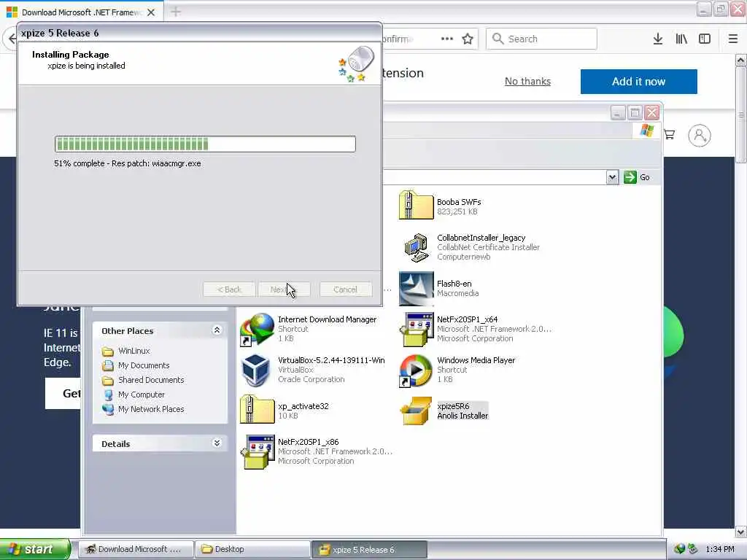This screenshot has height=560, width=747.
Task: Switch to Download Microsoft .NET Framework tab
Action: pyautogui.click(x=81, y=12)
